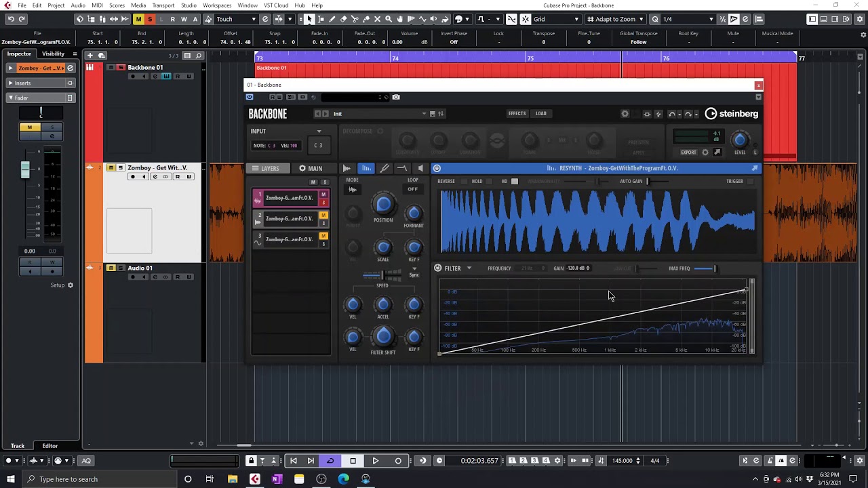This screenshot has width=868, height=488.
Task: Open the Grid snap type dropdown
Action: point(556,19)
